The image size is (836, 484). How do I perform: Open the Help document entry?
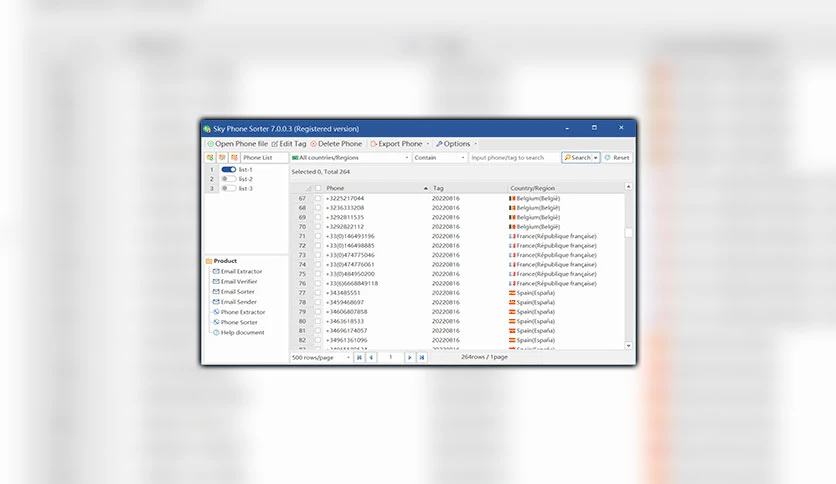click(238, 332)
